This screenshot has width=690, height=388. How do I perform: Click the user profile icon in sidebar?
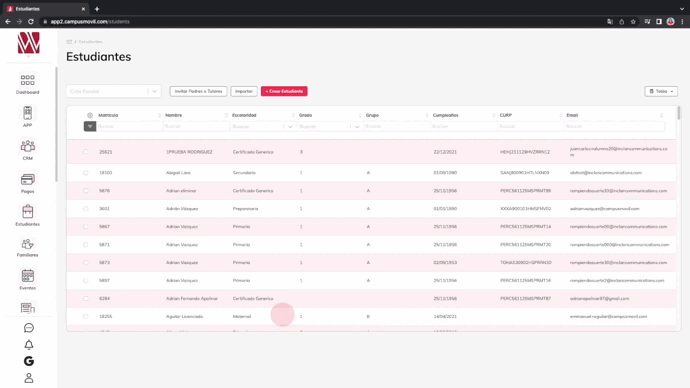tap(29, 378)
